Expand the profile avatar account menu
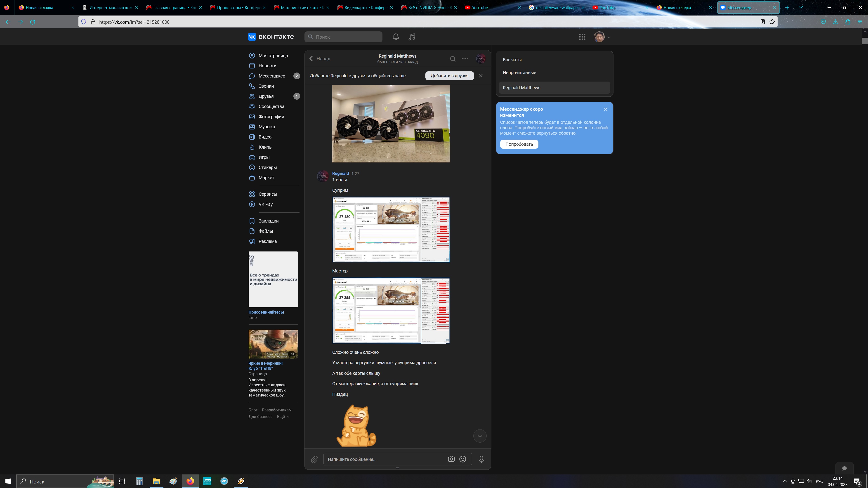 pos(602,37)
